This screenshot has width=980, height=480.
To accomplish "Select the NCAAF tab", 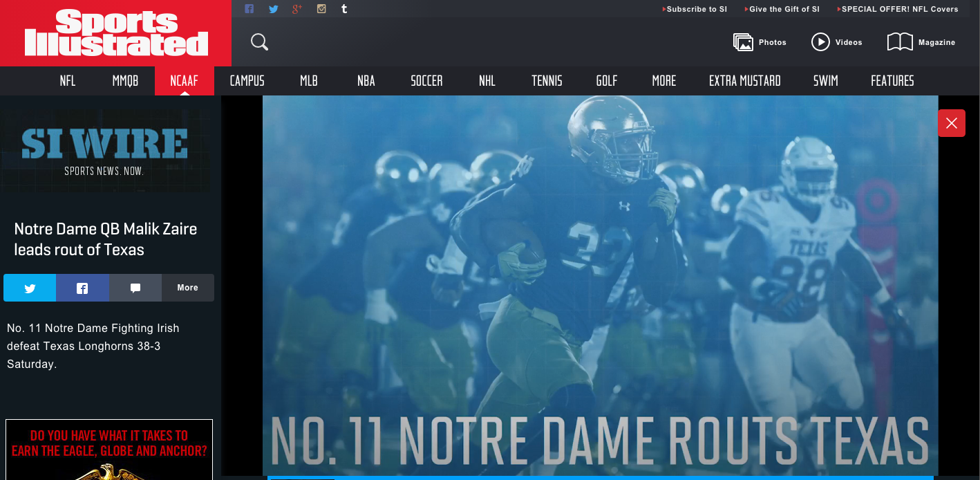I will coord(185,81).
